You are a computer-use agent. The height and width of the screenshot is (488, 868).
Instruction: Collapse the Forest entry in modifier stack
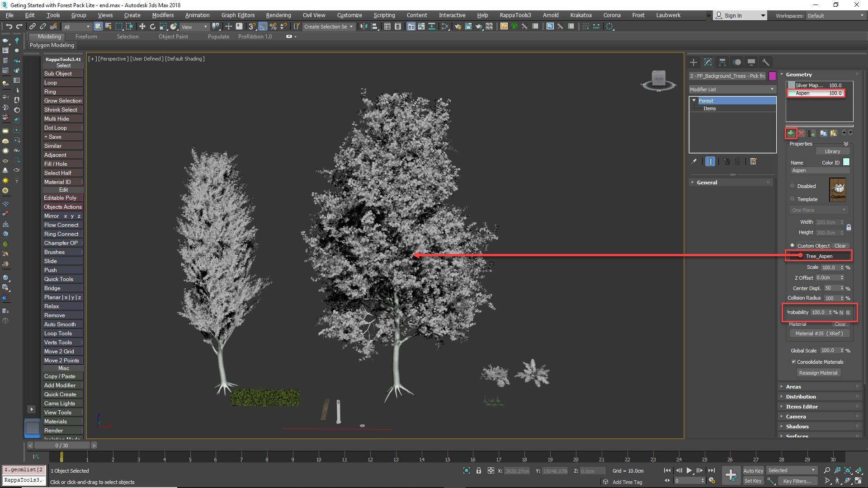pyautogui.click(x=695, y=100)
